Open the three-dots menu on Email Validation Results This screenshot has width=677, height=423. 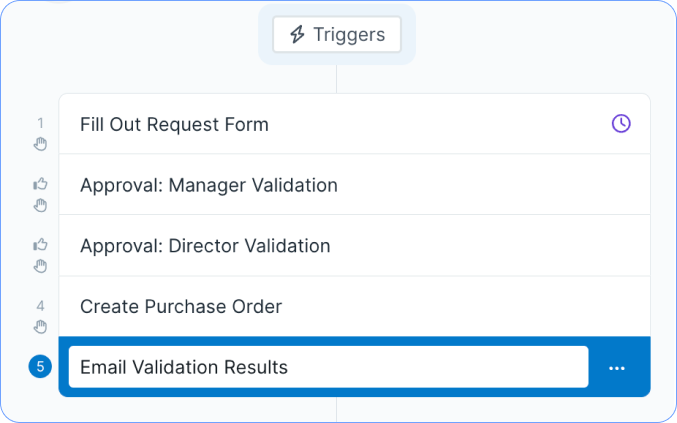tap(617, 367)
